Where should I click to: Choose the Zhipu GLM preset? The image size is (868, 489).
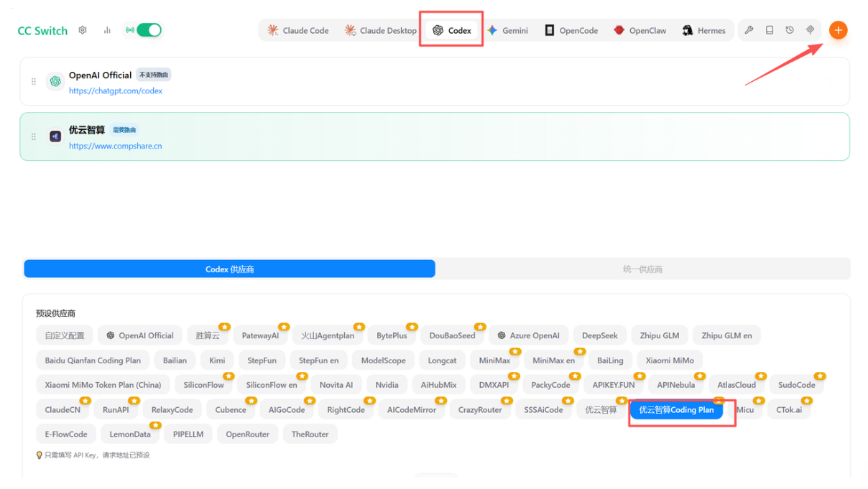point(660,335)
